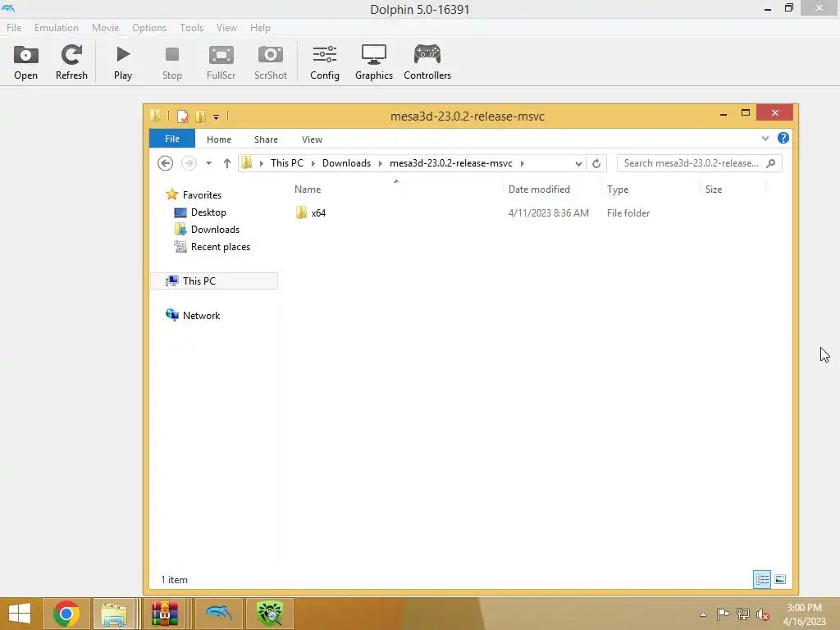Open address bar history dropdown
The image size is (840, 630).
point(578,163)
